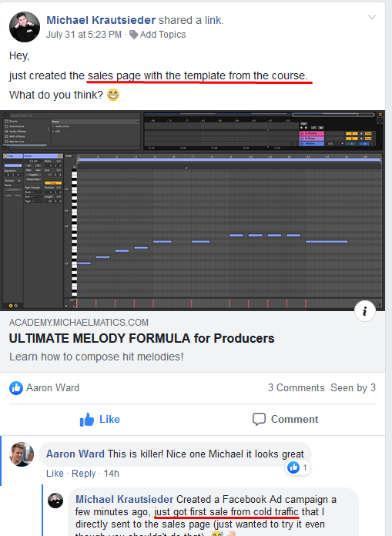Image resolution: width=392 pixels, height=536 pixels.
Task: Show the 3 Comments list
Action: tap(296, 387)
